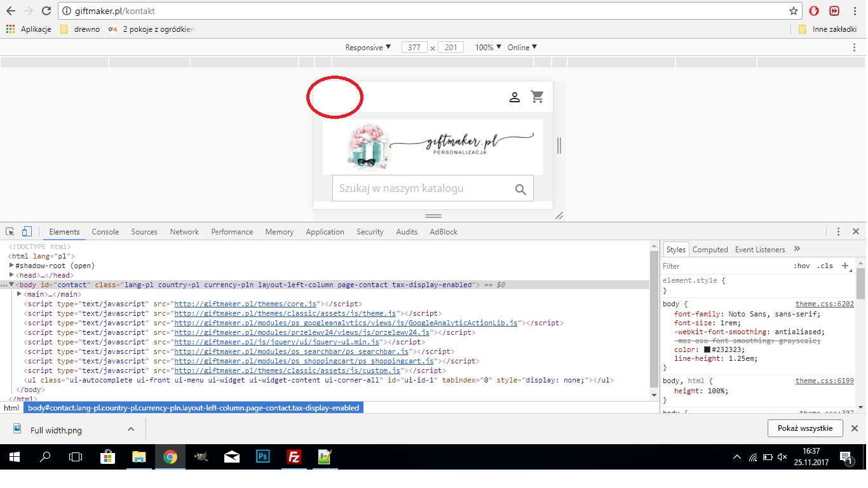Toggle the .cls class editor

[x=825, y=266]
